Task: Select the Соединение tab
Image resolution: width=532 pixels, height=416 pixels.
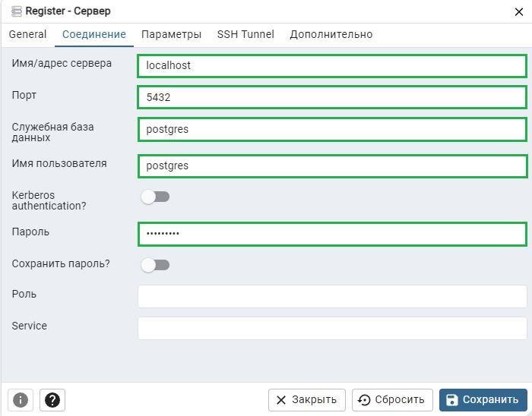Action: 94,34
